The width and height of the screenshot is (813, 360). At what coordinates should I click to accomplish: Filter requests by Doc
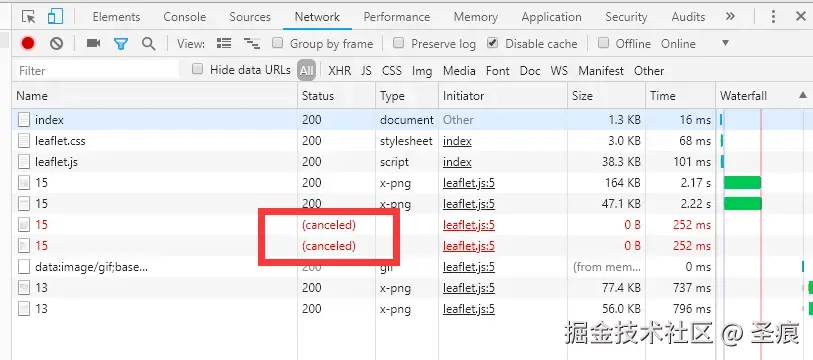(530, 71)
